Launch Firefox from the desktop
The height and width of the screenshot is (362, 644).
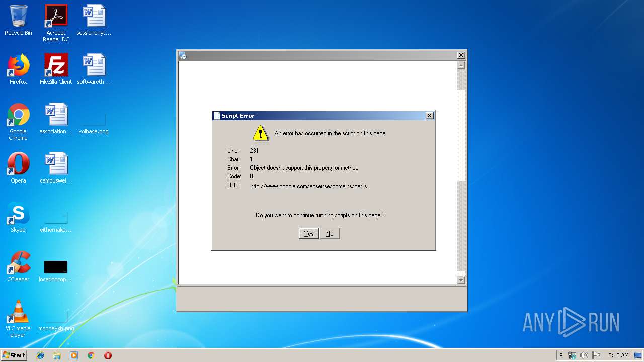click(x=18, y=69)
